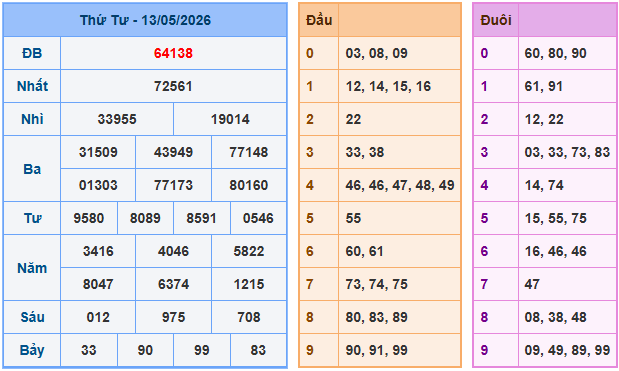Select Ba prize number 80160
Screen dimensions: 619x371
(x=249, y=185)
